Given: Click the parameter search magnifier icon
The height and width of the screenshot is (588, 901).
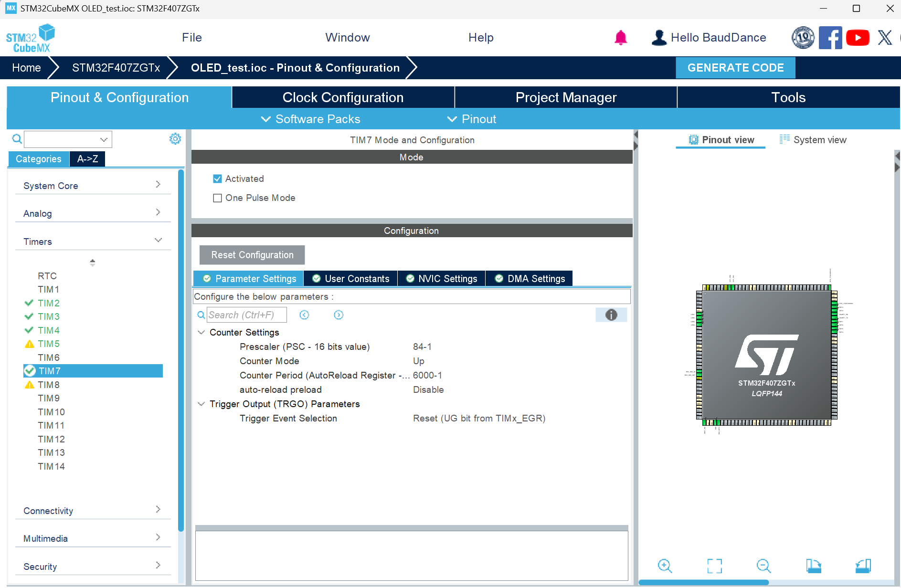Looking at the screenshot, I should click(201, 315).
